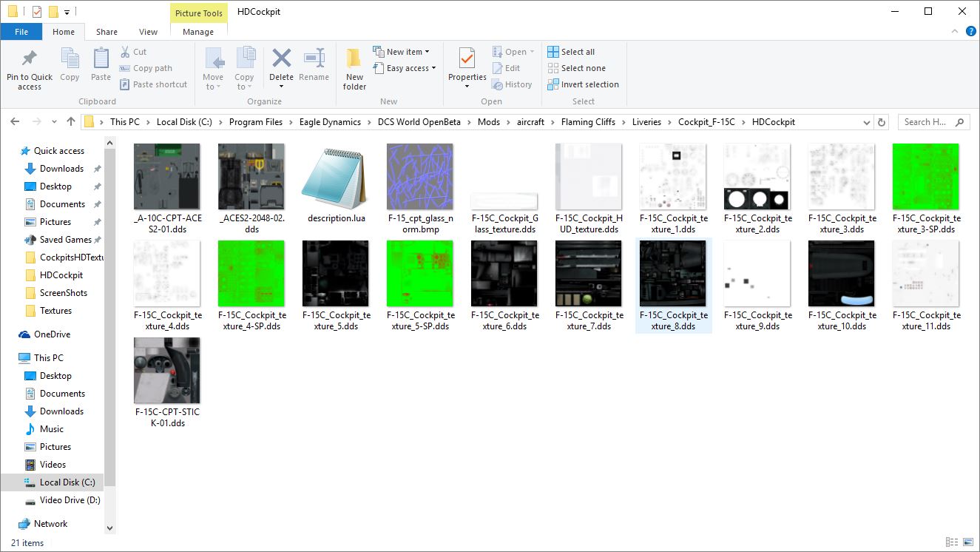Click Liveries in address path
Screen dimensions: 980x552
pyautogui.click(x=646, y=122)
